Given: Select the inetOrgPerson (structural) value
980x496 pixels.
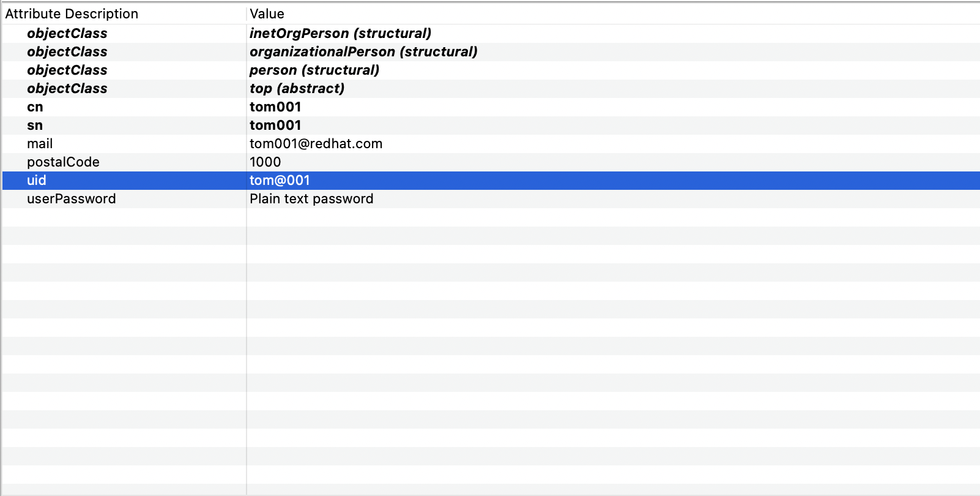Looking at the screenshot, I should coord(340,34).
